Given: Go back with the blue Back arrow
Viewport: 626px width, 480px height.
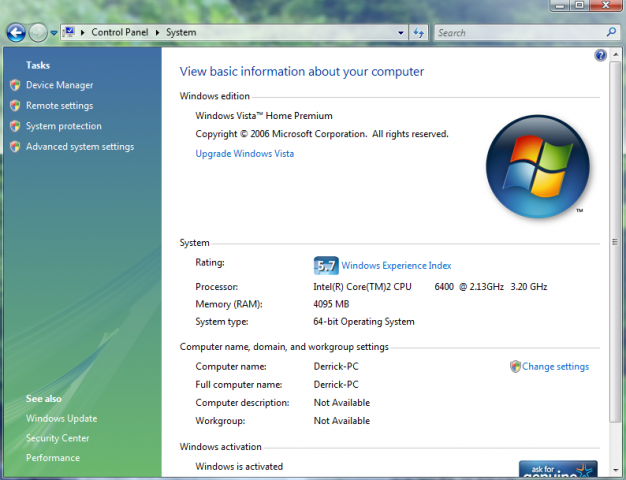Looking at the screenshot, I should point(16,33).
